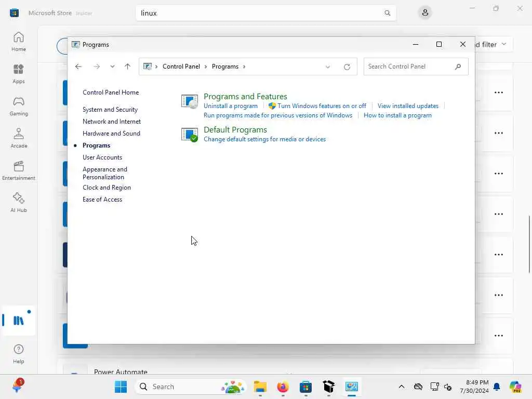Click Turn Windows features on or off
The image size is (532, 399).
pyautogui.click(x=322, y=106)
